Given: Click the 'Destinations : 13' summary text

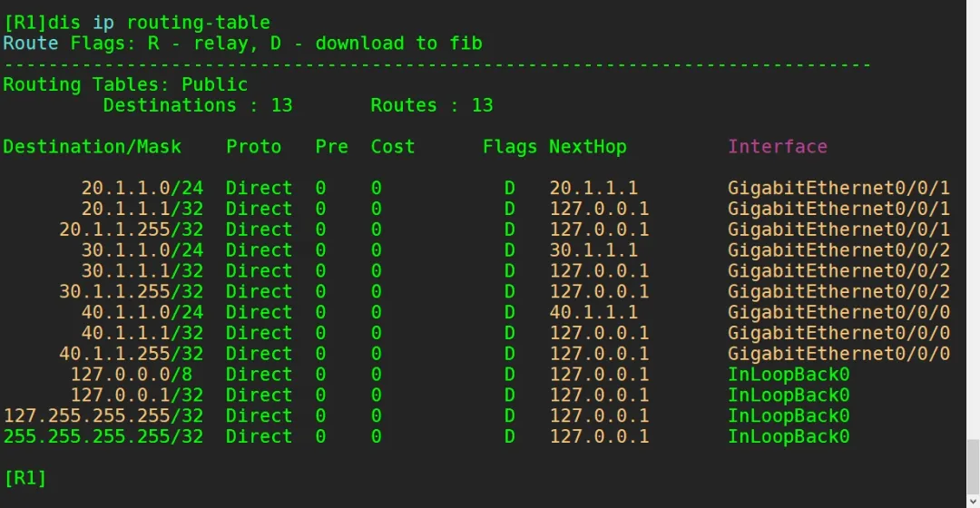Looking at the screenshot, I should 198,105.
